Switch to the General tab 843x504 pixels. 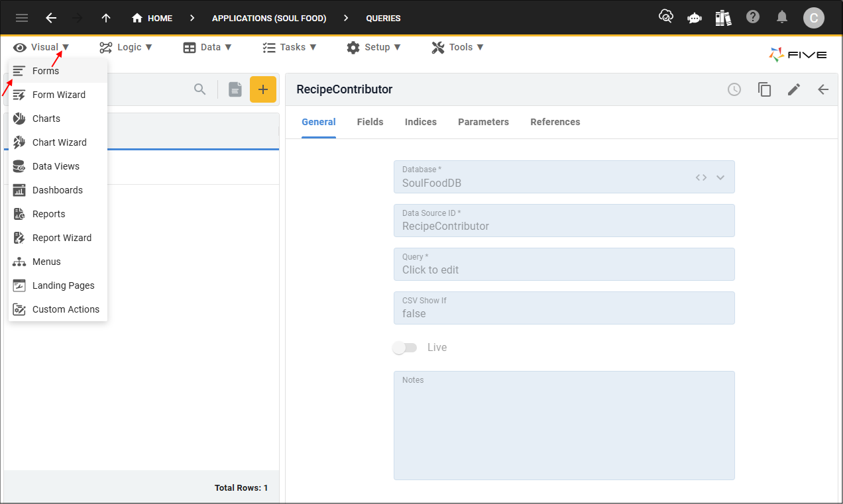tap(319, 122)
